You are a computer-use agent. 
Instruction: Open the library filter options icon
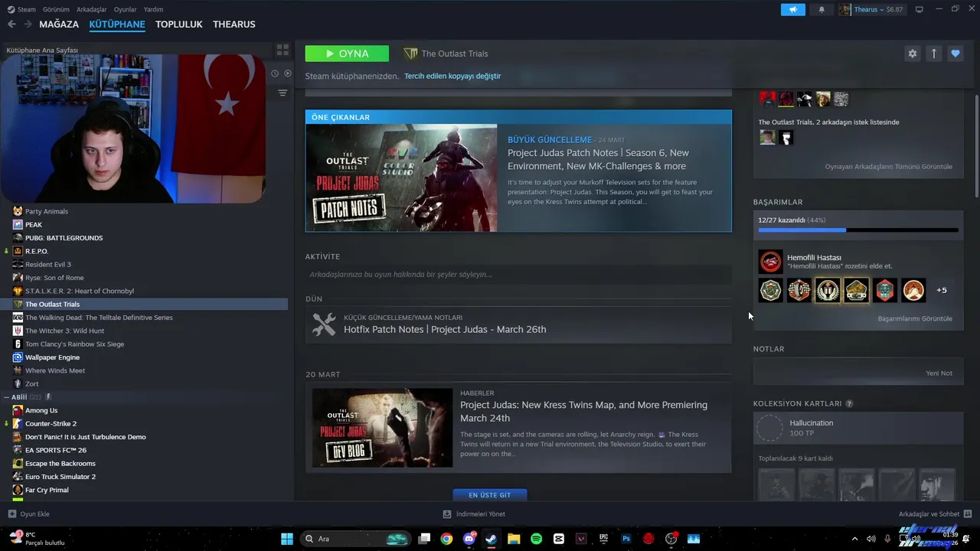pyautogui.click(x=283, y=93)
